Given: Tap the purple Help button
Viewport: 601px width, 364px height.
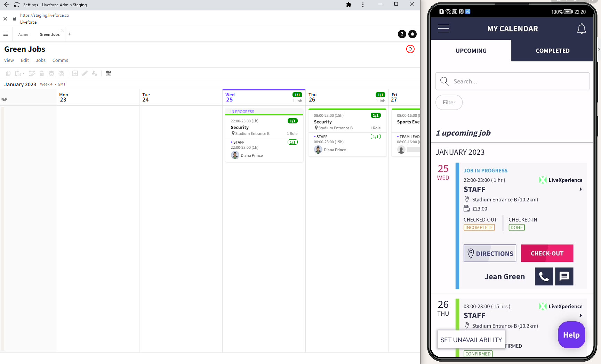Looking at the screenshot, I should point(571,335).
